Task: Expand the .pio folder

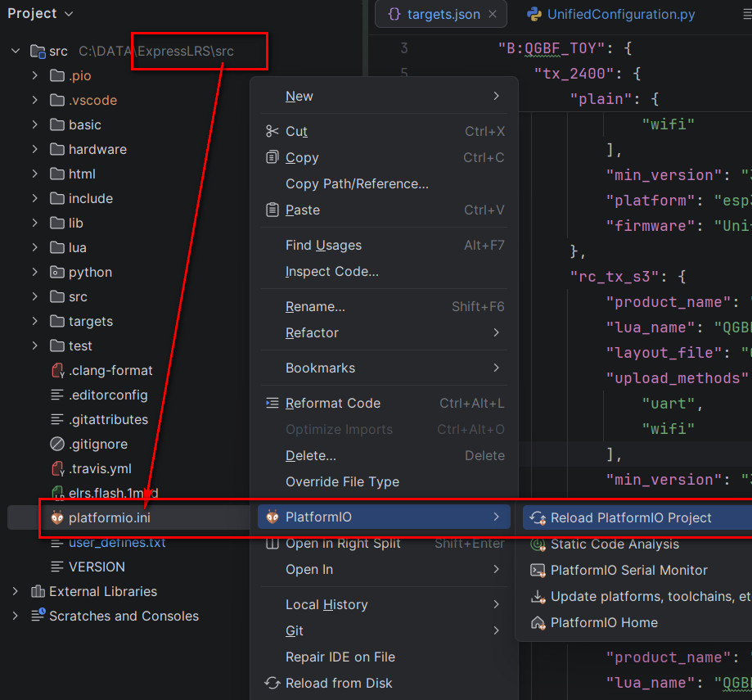Action: (34, 75)
